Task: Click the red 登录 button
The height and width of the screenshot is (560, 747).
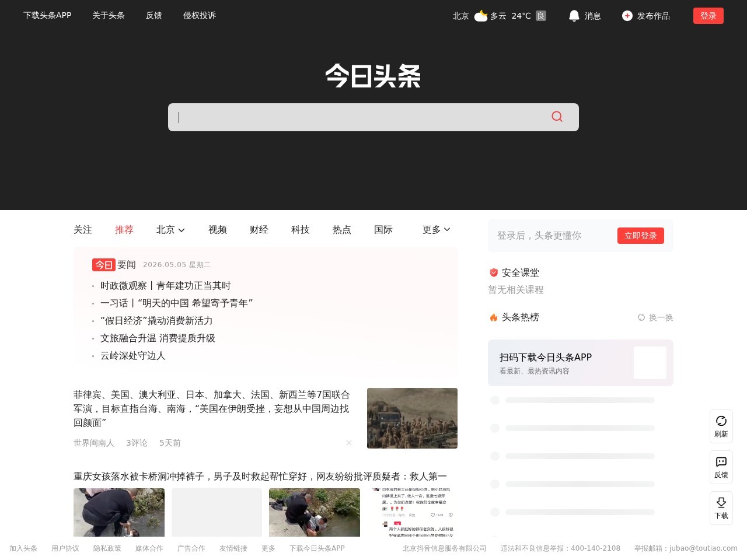Action: pos(708,16)
